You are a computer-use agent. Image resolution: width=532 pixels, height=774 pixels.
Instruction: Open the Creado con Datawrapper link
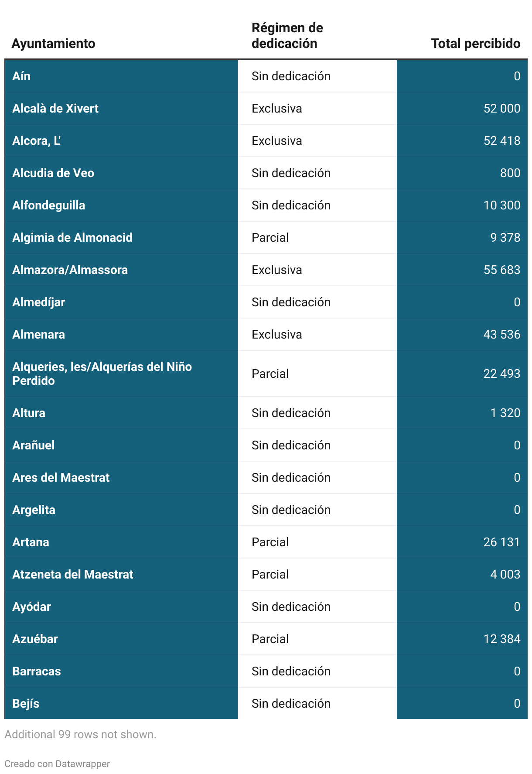57,764
